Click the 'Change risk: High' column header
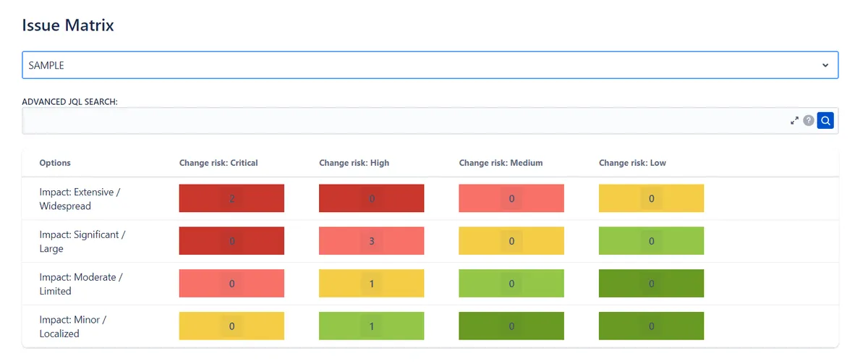868x364 pixels. pos(354,163)
